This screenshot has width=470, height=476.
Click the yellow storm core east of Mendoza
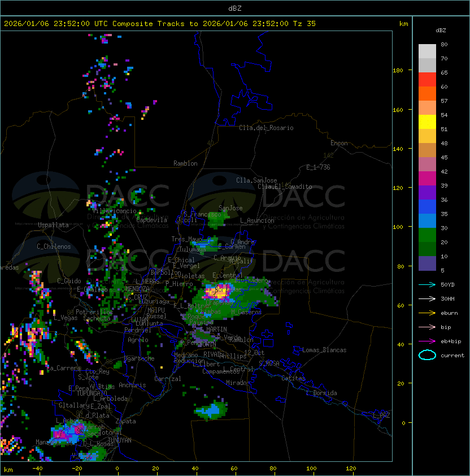click(217, 292)
